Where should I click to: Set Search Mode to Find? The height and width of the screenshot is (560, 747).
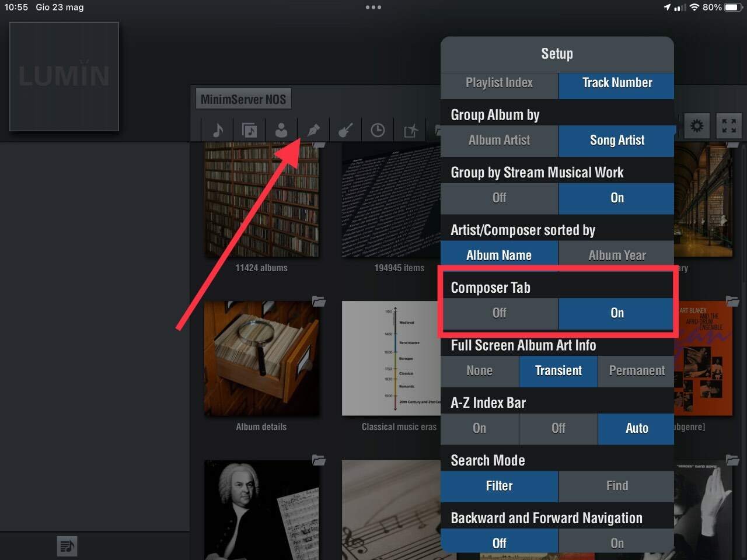point(617,486)
